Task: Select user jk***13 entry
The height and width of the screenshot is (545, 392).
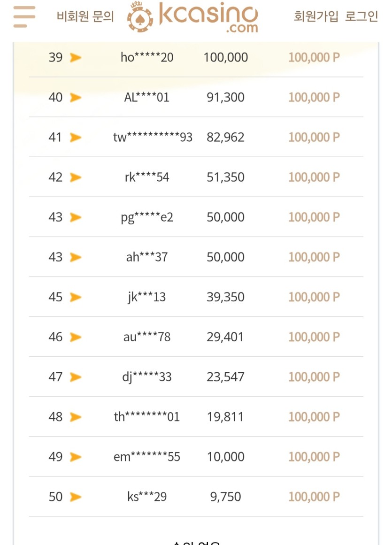Action: coord(146,298)
